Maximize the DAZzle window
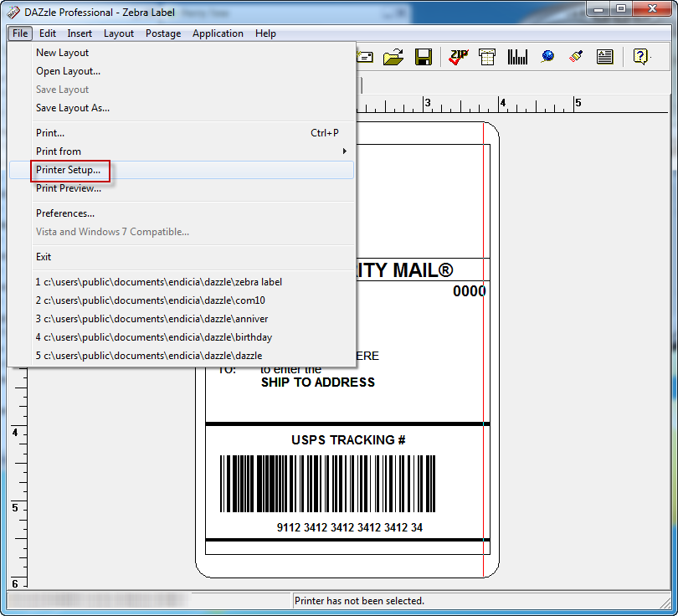This screenshot has width=678, height=616. pos(621,9)
